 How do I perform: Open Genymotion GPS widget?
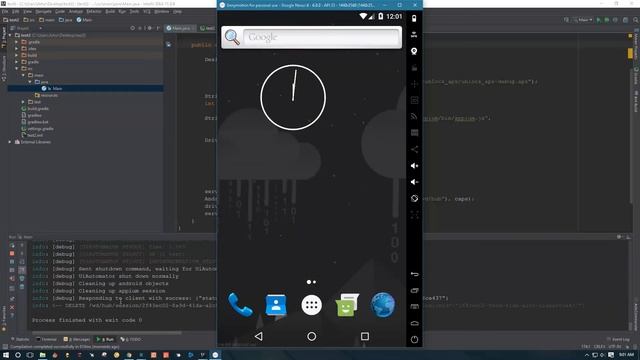pyautogui.click(x=414, y=35)
